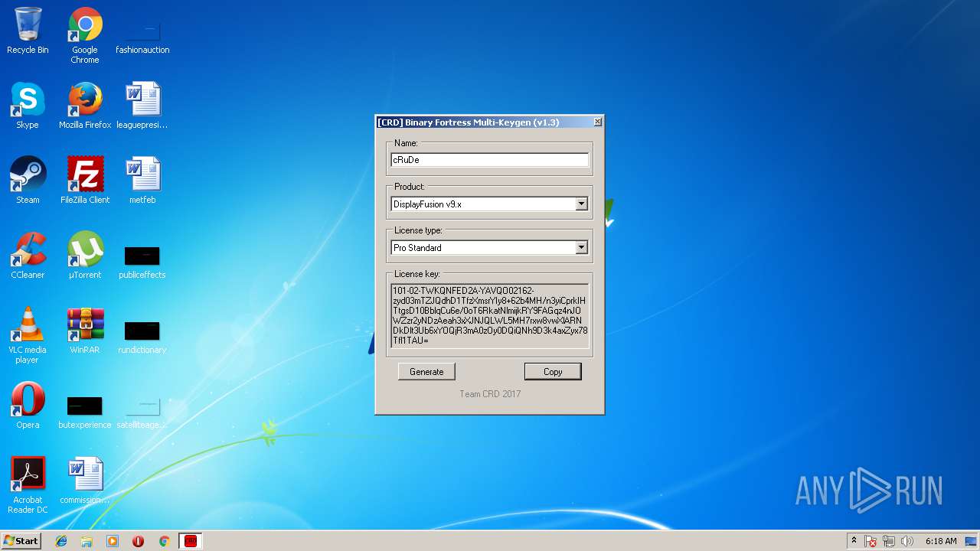Click the volume speaker tray icon
The image size is (980, 551).
[x=907, y=541]
